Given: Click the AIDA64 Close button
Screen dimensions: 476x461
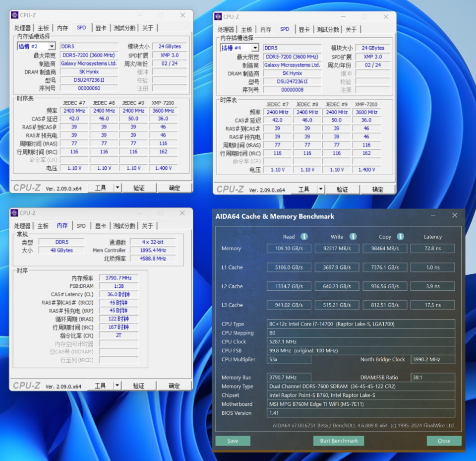Looking at the screenshot, I should (x=444, y=441).
